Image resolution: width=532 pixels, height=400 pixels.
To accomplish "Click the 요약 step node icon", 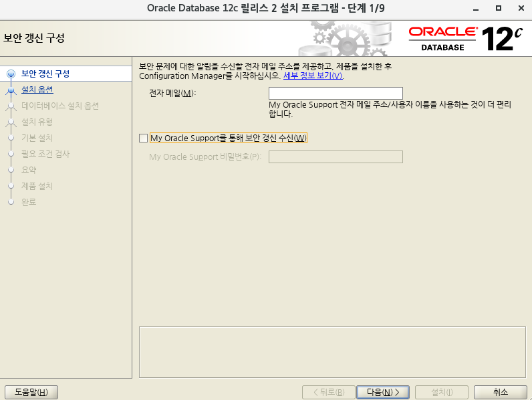I will tap(11, 169).
